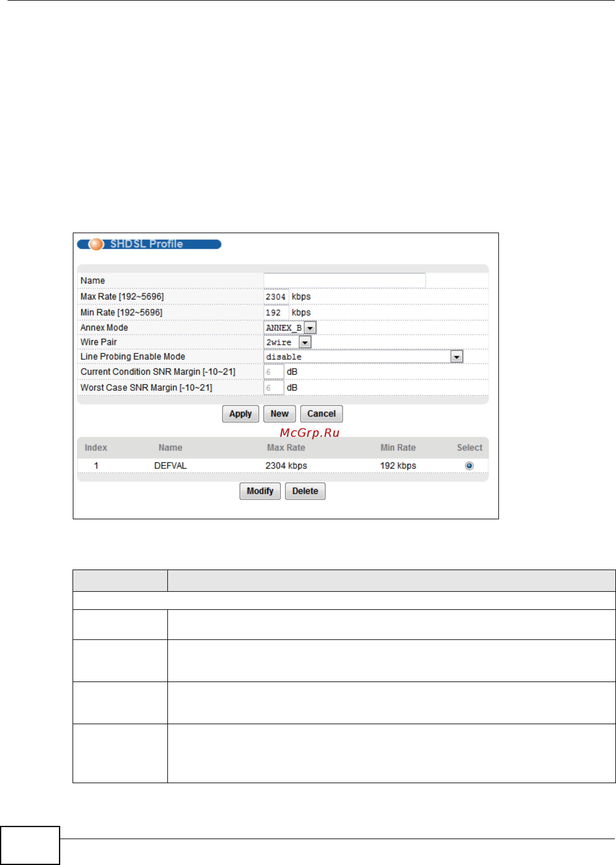Click the orange SHDSL Profile header icon
The width and height of the screenshot is (616, 865).
(96, 244)
